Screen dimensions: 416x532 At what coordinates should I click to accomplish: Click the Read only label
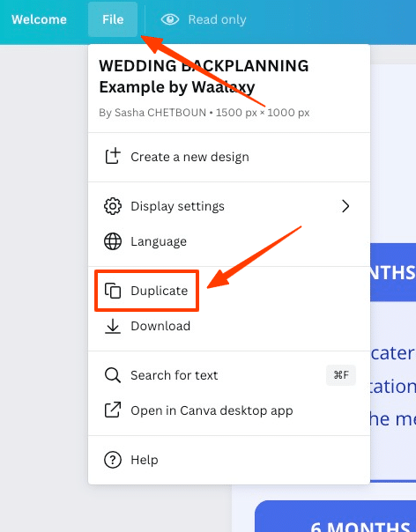coord(218,19)
